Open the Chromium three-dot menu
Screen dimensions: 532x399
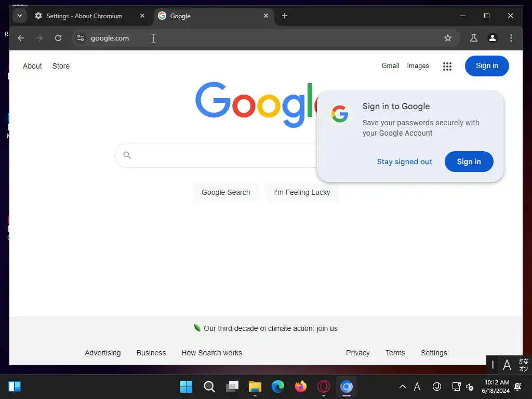point(511,38)
